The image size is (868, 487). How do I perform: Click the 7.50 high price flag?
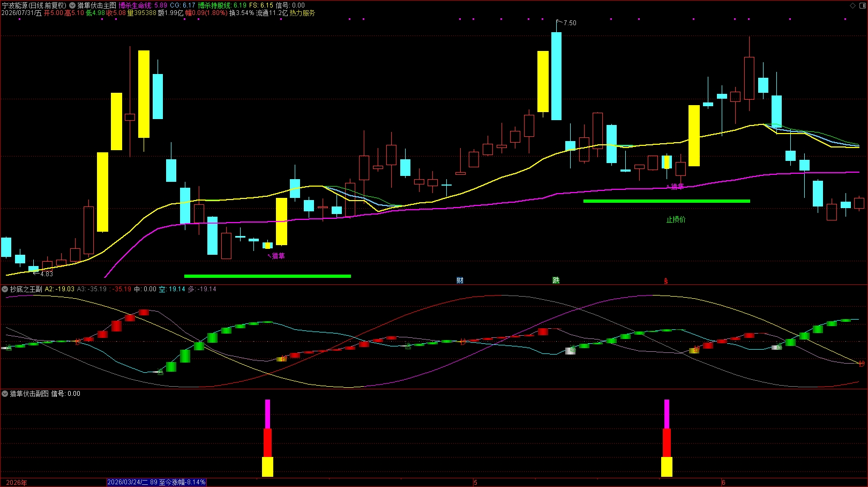(x=566, y=23)
